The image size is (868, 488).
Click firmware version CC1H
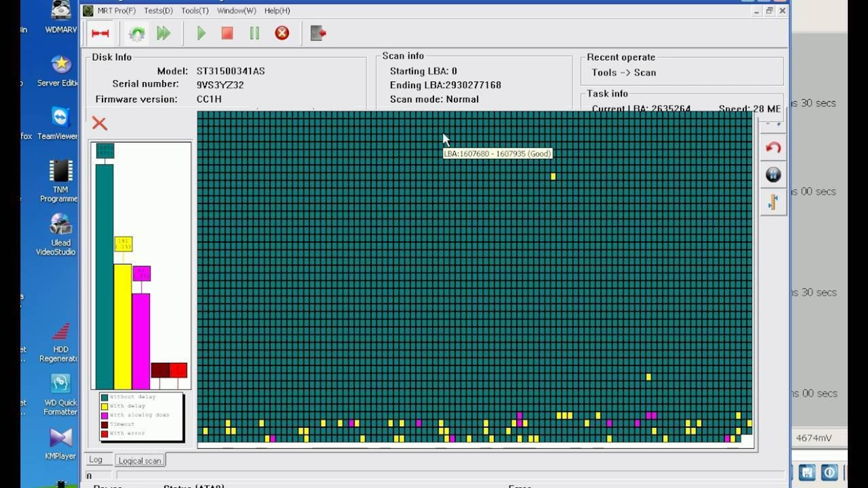pyautogui.click(x=209, y=99)
